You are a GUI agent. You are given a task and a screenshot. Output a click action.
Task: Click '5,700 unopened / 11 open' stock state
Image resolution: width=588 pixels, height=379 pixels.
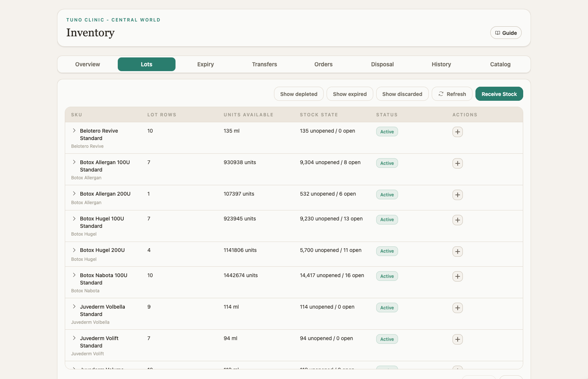coord(331,250)
